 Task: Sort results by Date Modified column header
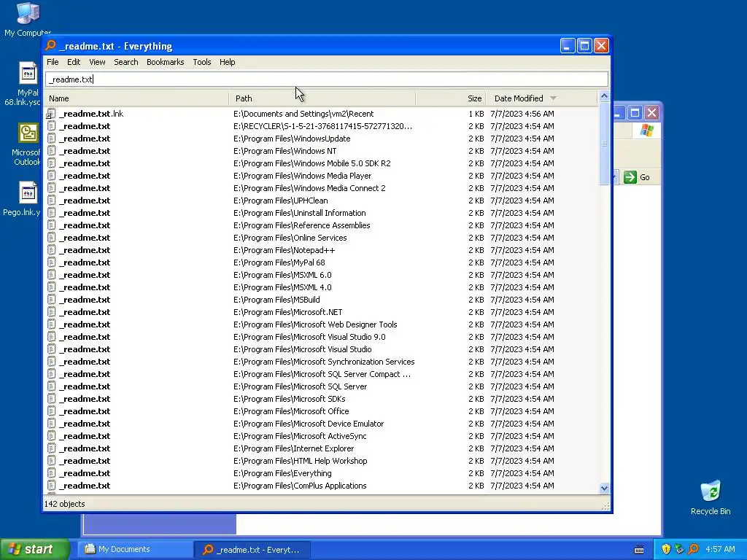pyautogui.click(x=542, y=98)
